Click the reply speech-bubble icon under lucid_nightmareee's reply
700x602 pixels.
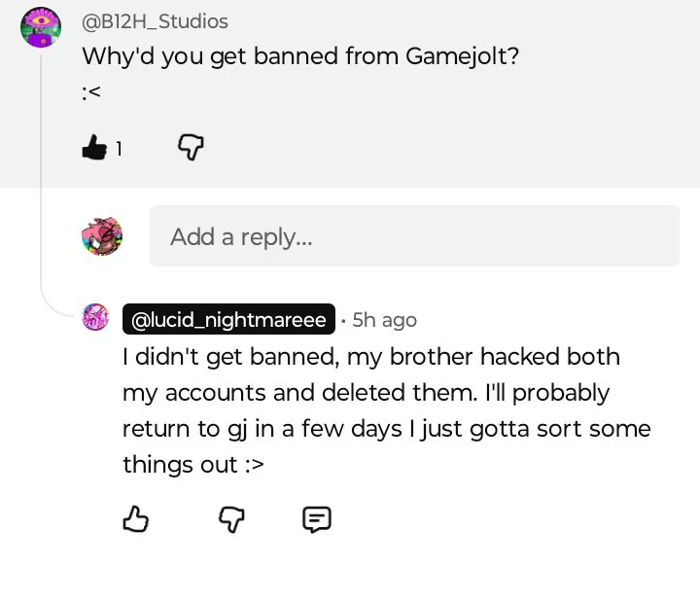317,520
